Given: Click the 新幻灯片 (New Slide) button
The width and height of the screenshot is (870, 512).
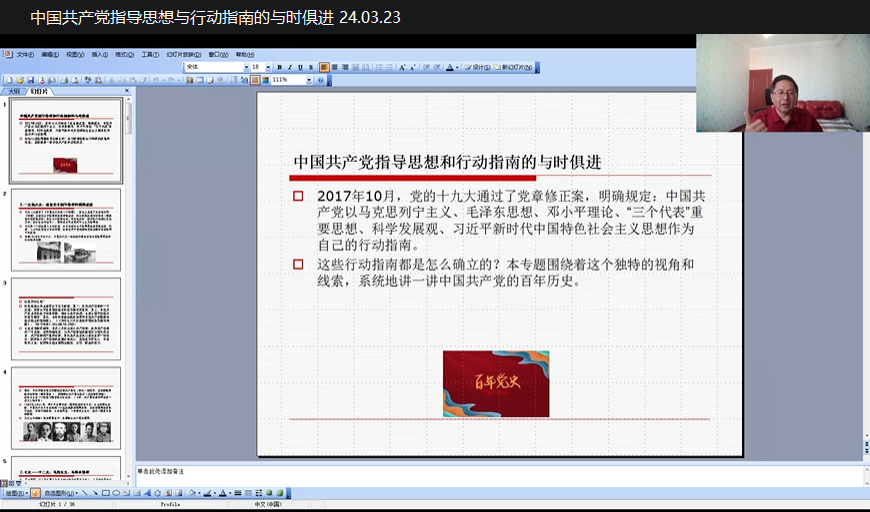Looking at the screenshot, I should click(x=515, y=67).
